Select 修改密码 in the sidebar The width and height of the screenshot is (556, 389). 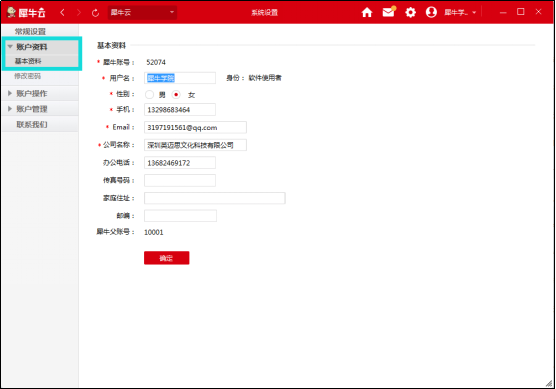[28, 76]
